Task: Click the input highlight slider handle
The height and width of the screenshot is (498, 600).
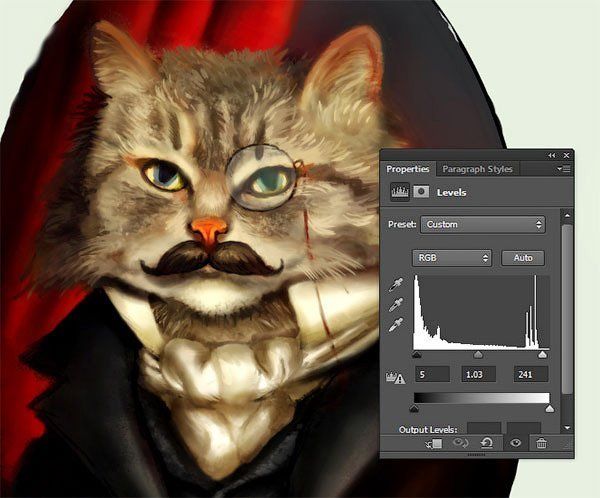Action: click(x=542, y=355)
